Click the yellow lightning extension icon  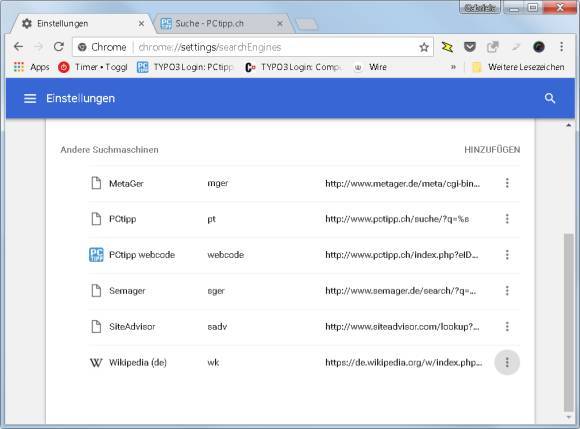click(x=447, y=47)
